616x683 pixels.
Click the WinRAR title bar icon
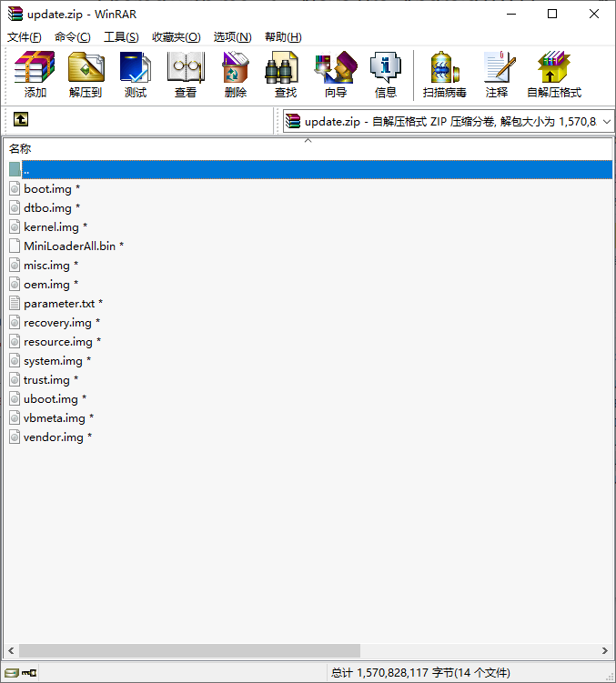15,14
